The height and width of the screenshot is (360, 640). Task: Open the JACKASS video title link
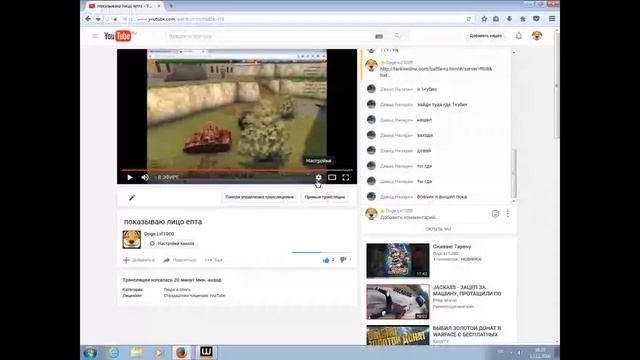pos(467,291)
